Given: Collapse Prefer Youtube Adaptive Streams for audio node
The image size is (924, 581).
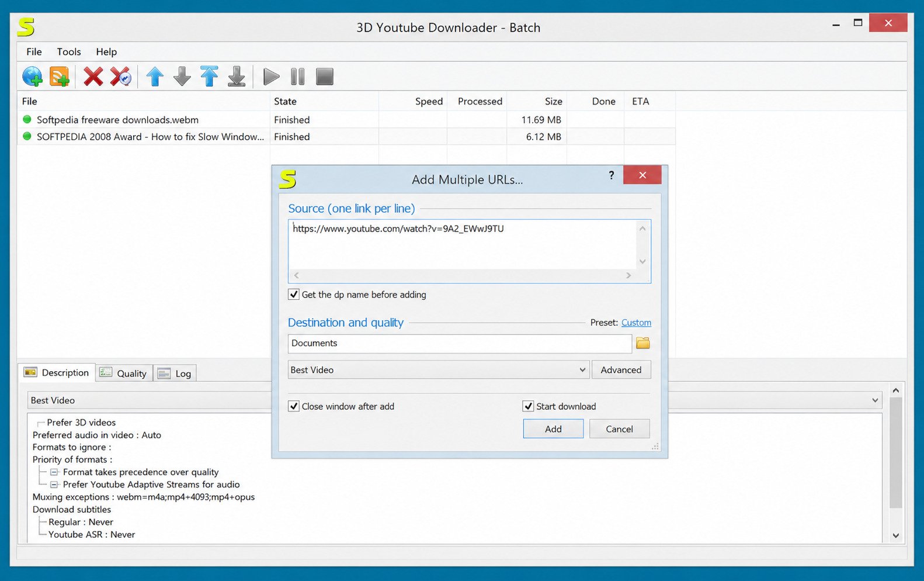Looking at the screenshot, I should 54,485.
